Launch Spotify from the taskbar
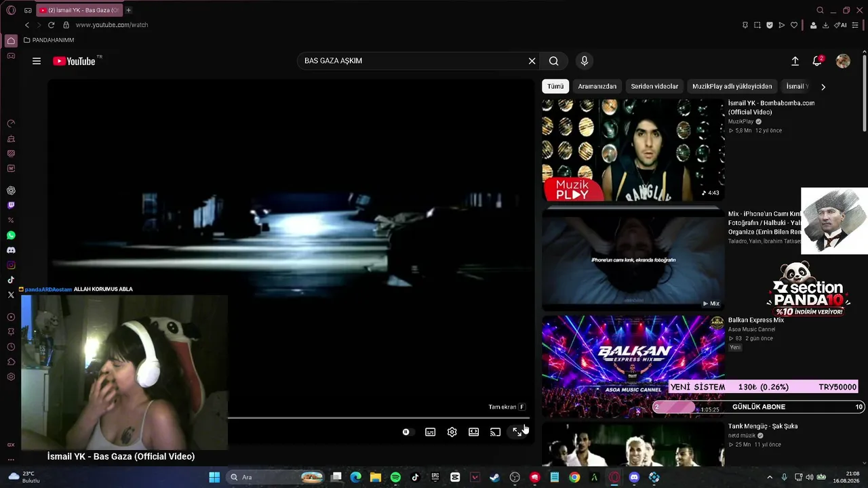This screenshot has height=488, width=868. click(x=395, y=477)
